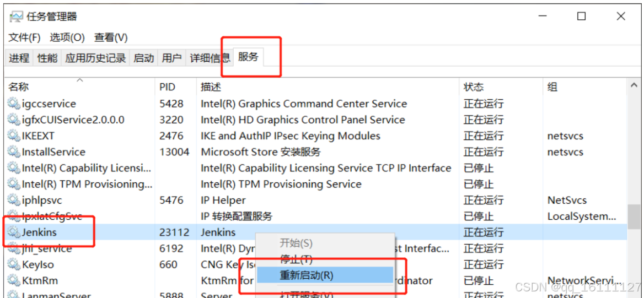Click PID value 6192

tap(171, 248)
